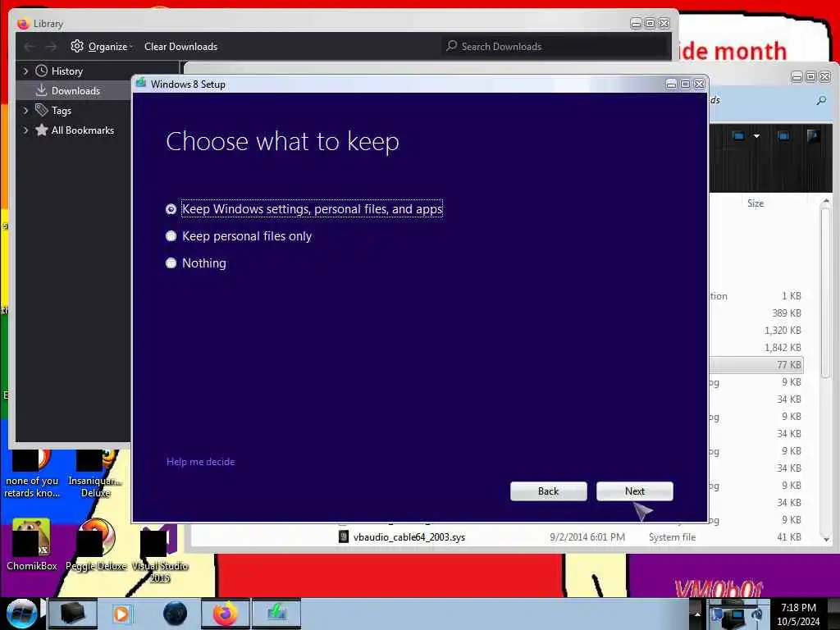Expand the All Bookmarks tree item
The image size is (840, 630).
(x=25, y=130)
